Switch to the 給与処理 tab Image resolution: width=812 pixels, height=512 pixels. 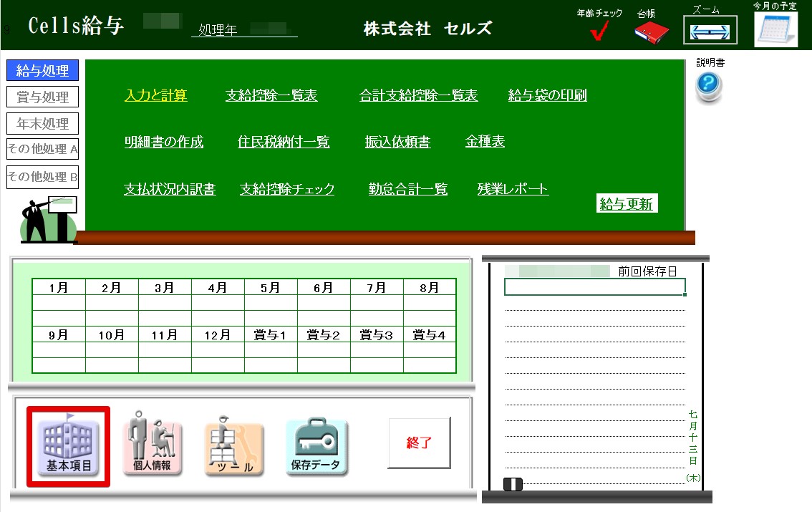pyautogui.click(x=43, y=71)
